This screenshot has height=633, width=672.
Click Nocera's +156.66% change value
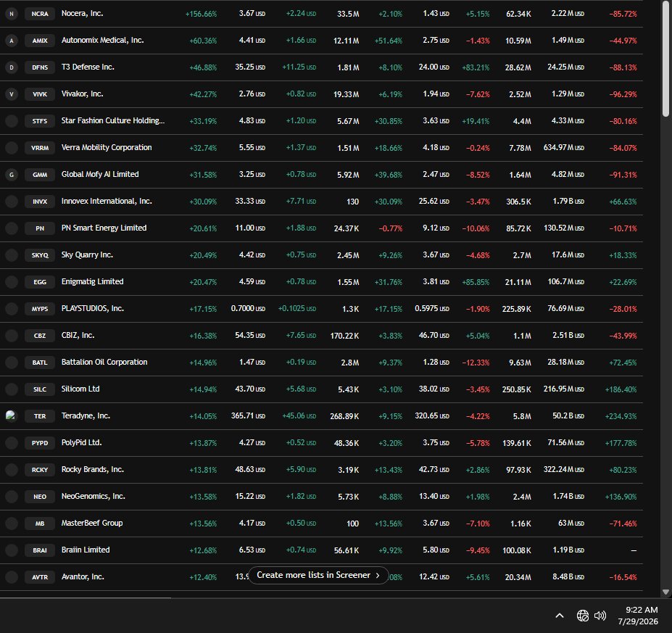201,15
